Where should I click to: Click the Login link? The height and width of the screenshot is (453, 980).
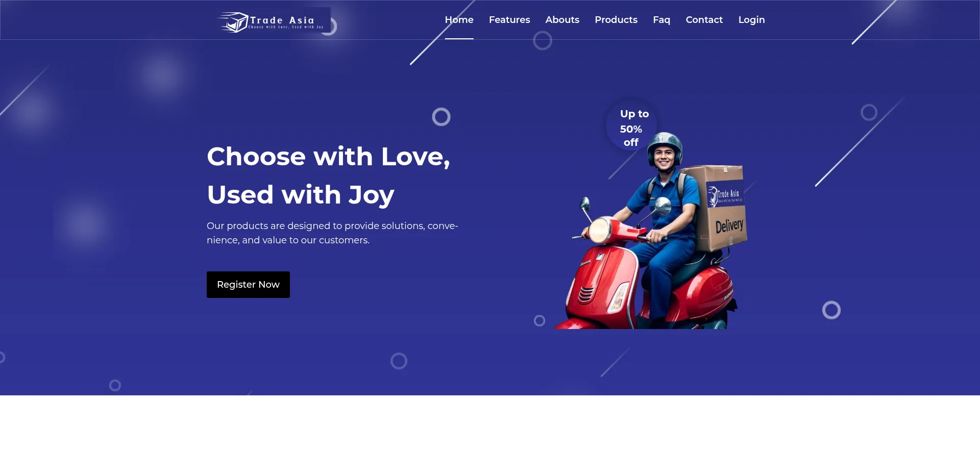(751, 20)
